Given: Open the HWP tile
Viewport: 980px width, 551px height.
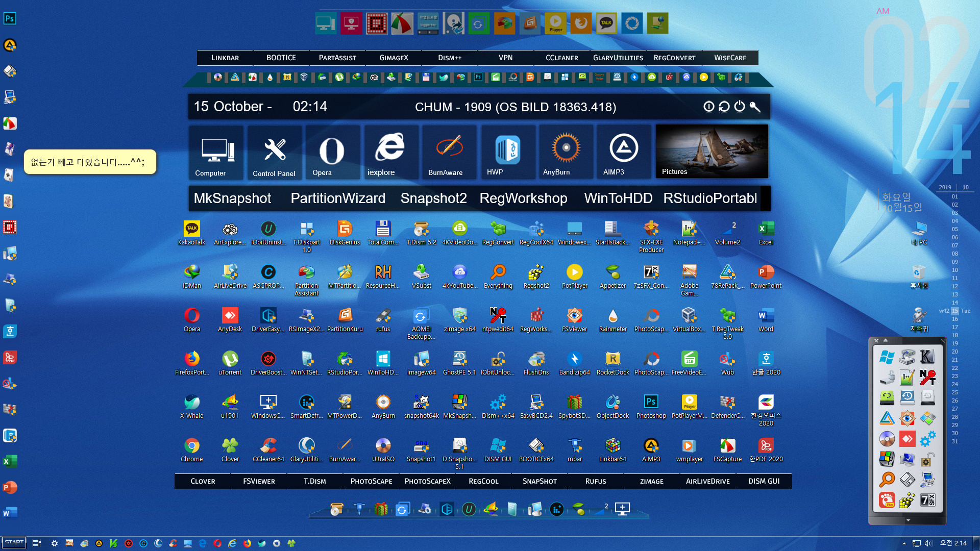Looking at the screenshot, I should [508, 153].
